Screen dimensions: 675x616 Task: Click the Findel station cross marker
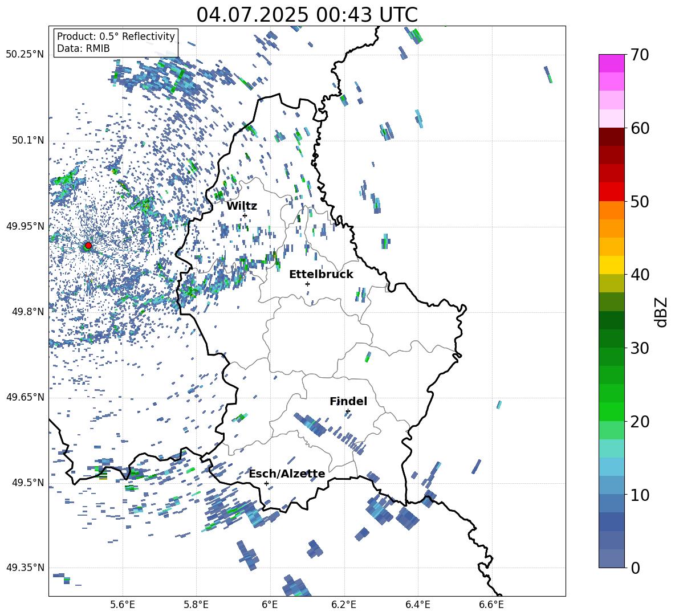[348, 411]
